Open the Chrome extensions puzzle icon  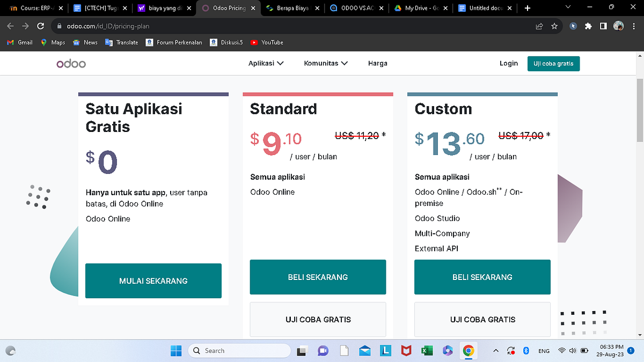(x=588, y=25)
